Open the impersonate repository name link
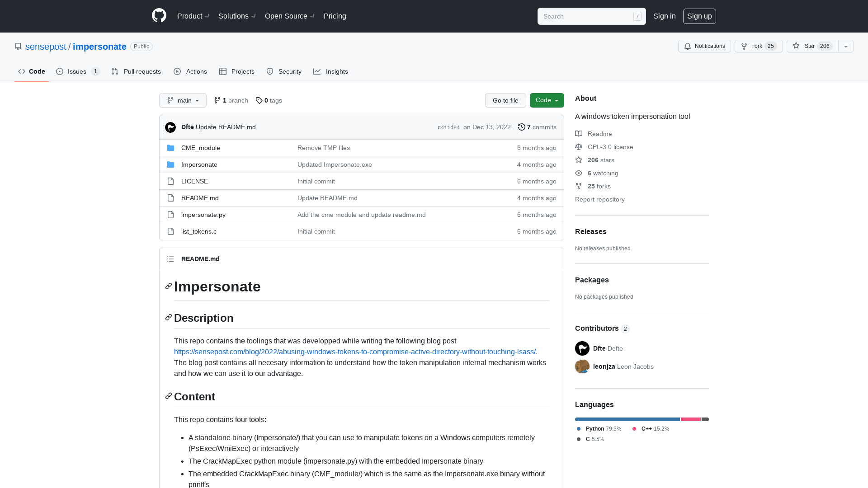The image size is (868, 488). pos(99,47)
